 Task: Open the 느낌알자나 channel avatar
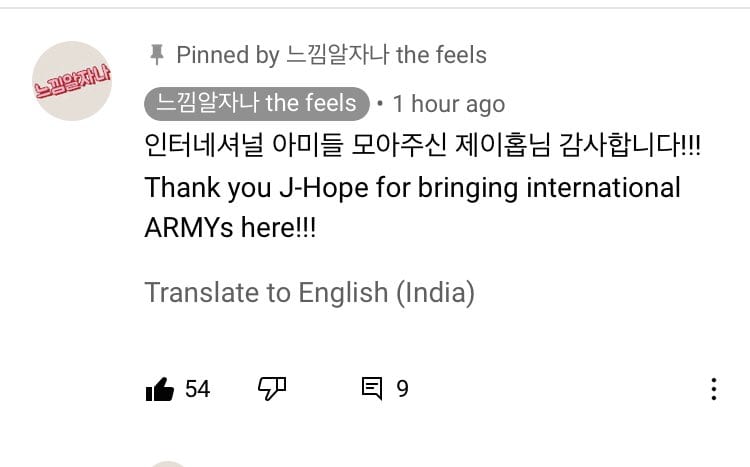tap(72, 81)
